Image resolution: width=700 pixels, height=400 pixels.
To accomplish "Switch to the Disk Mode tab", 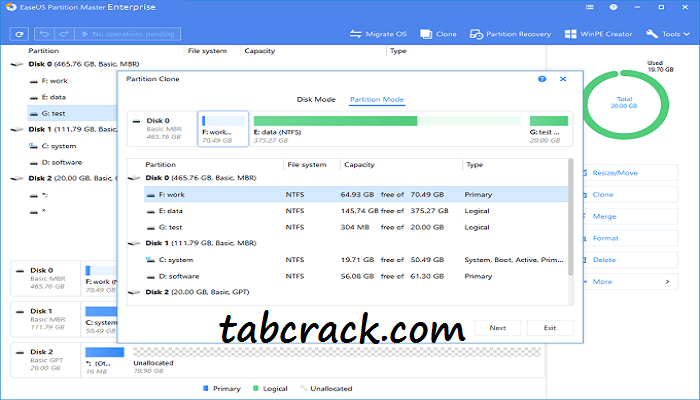I will [316, 100].
